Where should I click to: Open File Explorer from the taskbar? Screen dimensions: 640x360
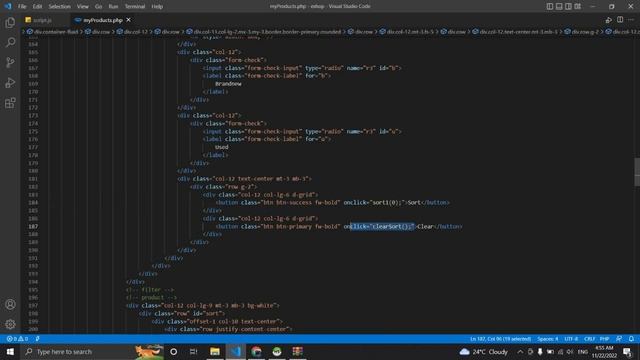coord(215,351)
